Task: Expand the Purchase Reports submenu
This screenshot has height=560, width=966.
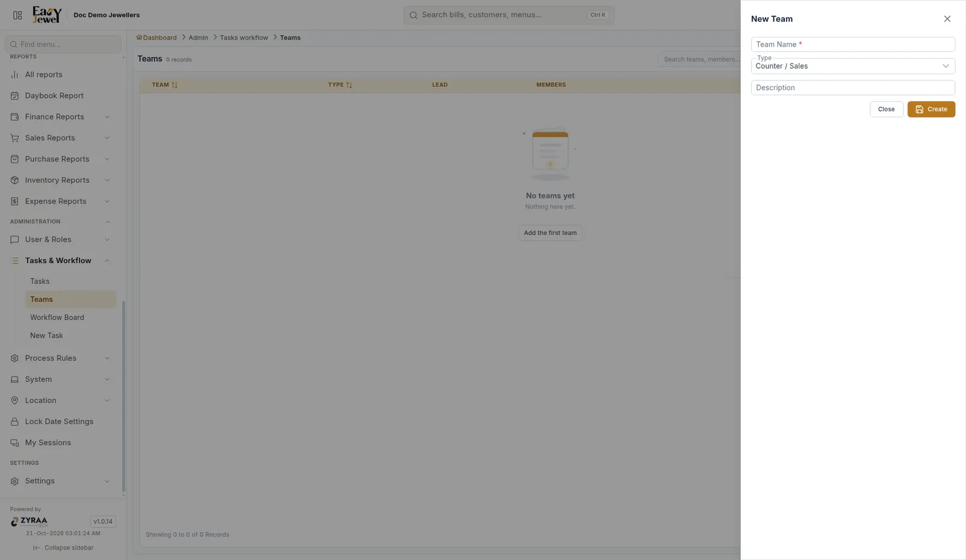Action: (107, 159)
